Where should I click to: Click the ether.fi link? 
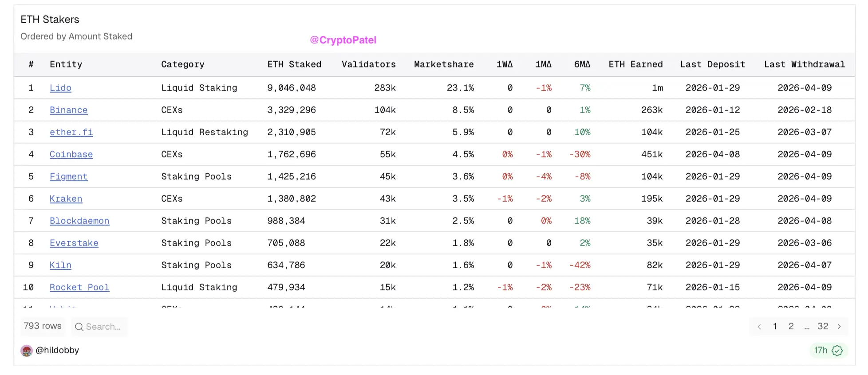tap(71, 132)
